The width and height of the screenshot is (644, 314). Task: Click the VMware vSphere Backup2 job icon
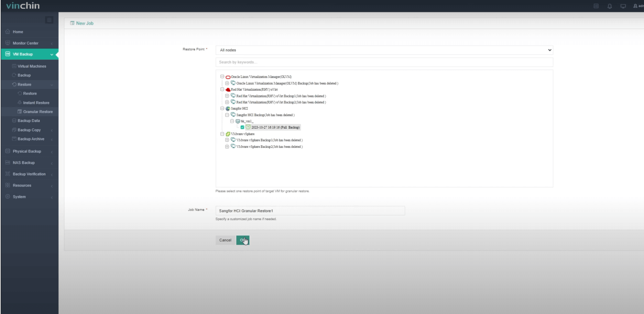pos(233,146)
